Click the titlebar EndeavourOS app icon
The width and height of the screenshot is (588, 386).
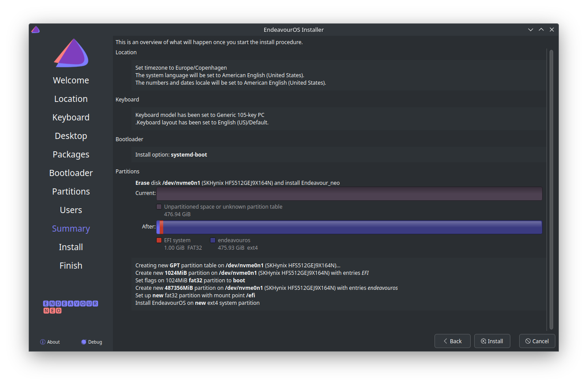[x=35, y=30]
